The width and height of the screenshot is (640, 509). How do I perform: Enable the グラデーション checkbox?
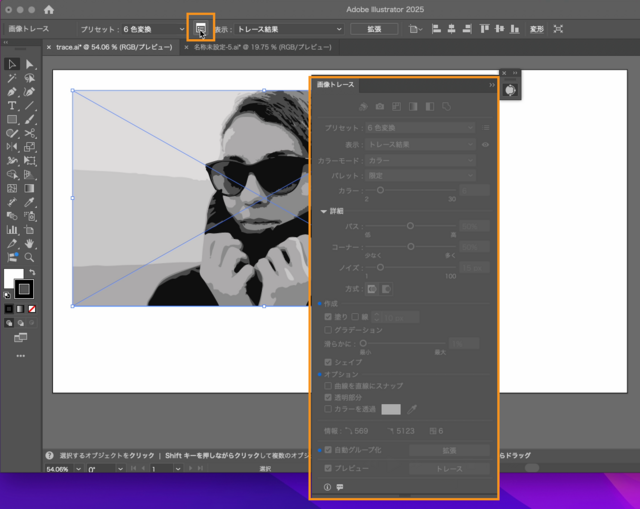pos(328,330)
